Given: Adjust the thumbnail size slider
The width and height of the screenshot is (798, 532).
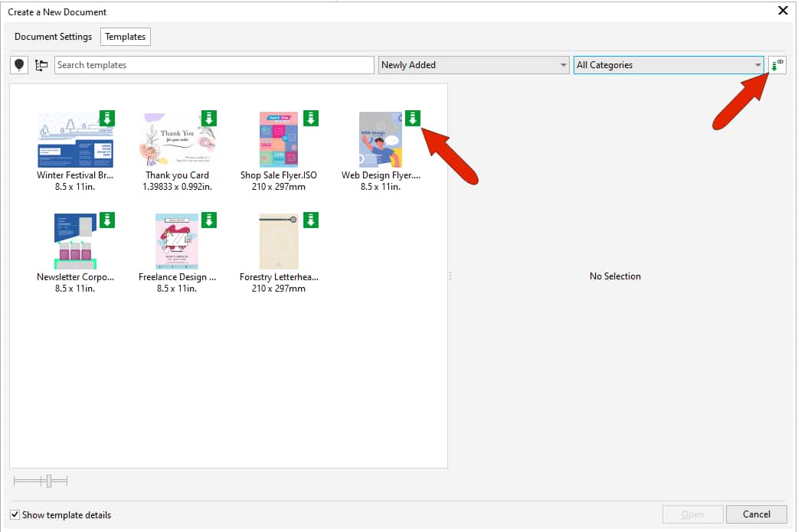Looking at the screenshot, I should 47,480.
